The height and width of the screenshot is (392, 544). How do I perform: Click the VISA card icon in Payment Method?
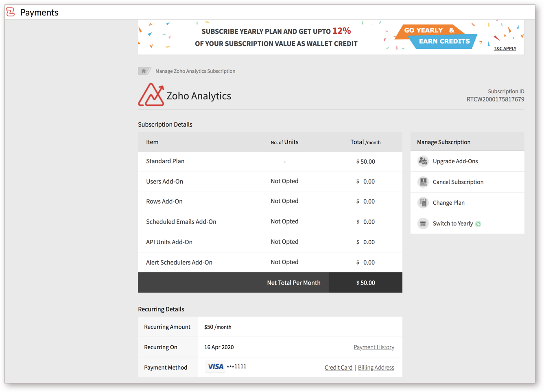214,366
